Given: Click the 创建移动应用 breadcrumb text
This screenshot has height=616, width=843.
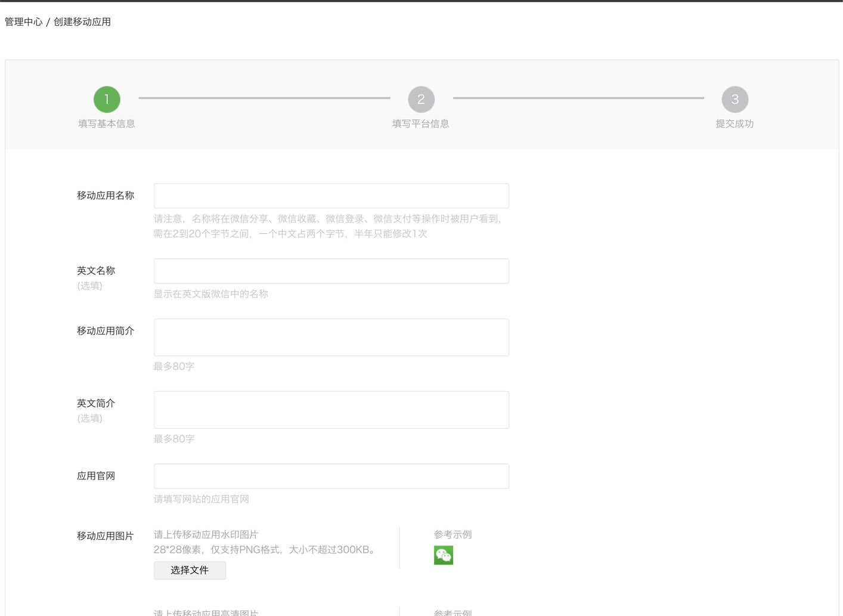Looking at the screenshot, I should [x=82, y=22].
